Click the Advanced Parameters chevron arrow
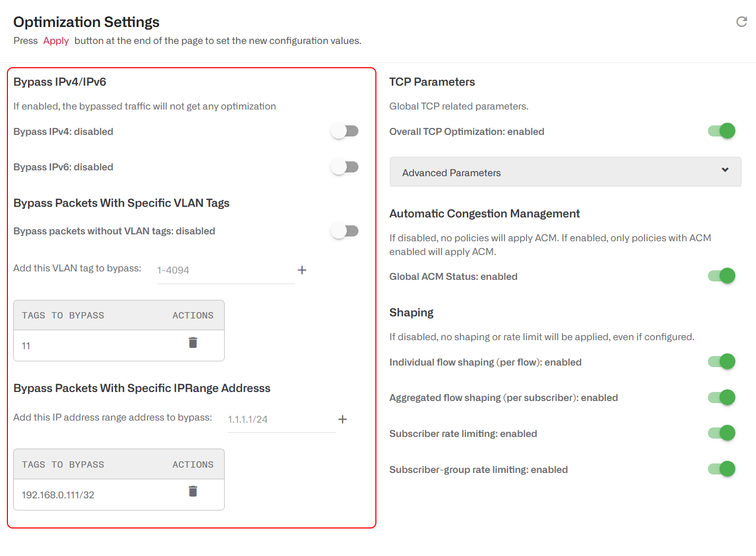756x556 pixels. pyautogui.click(x=724, y=171)
